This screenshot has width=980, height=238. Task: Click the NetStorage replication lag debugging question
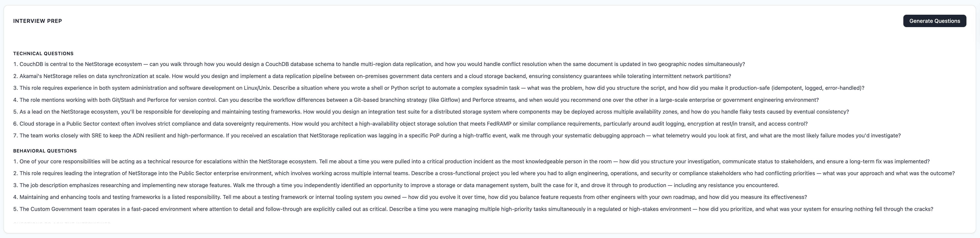coord(457,136)
